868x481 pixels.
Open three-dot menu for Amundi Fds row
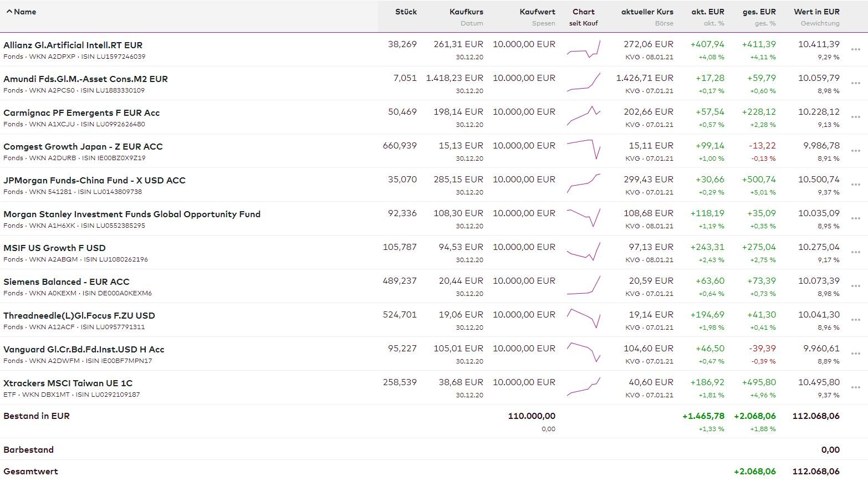click(855, 84)
